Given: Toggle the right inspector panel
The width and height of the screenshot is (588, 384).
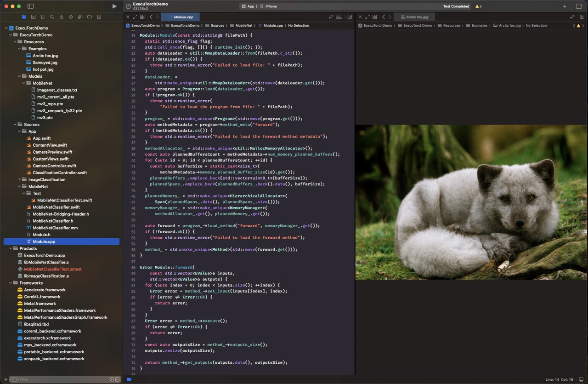Looking at the screenshot, I should (579, 6).
